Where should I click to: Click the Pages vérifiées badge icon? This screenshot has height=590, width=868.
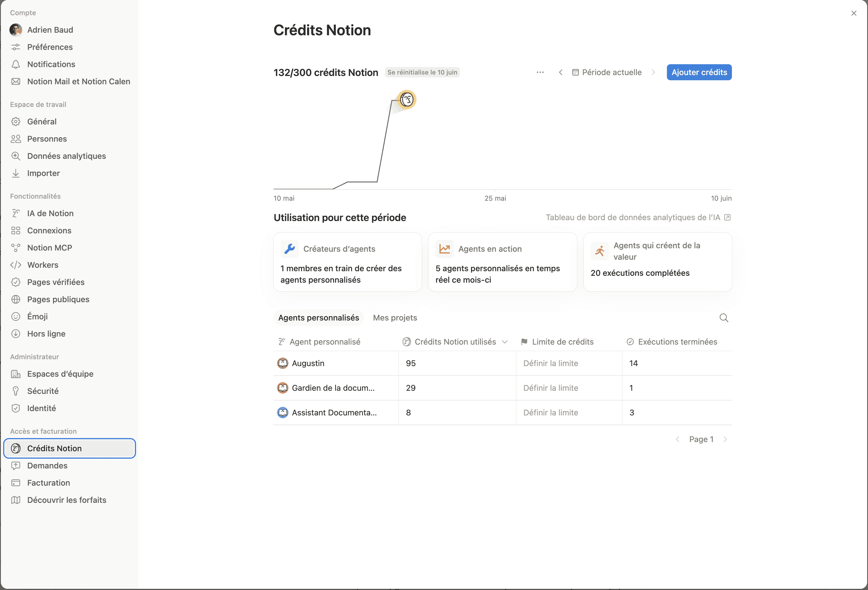click(x=16, y=282)
